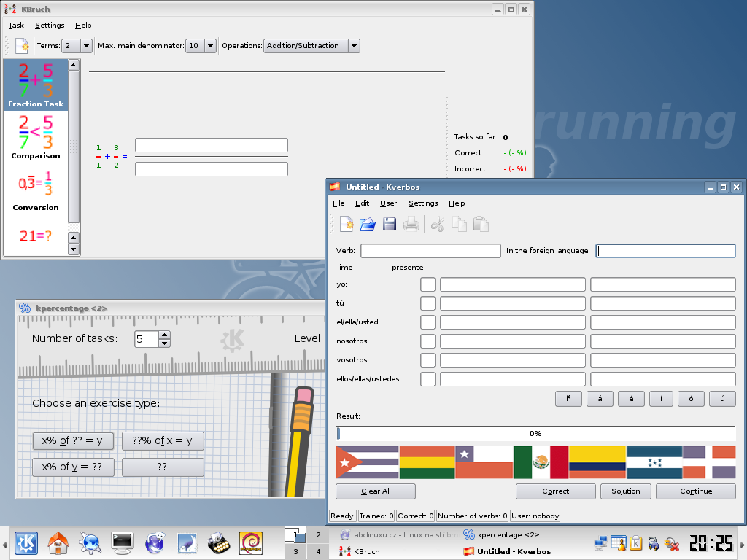Viewport: 747px width, 560px height.
Task: Toggle the checkbox in the ellos/ellas/ustedes: row
Action: (427, 379)
